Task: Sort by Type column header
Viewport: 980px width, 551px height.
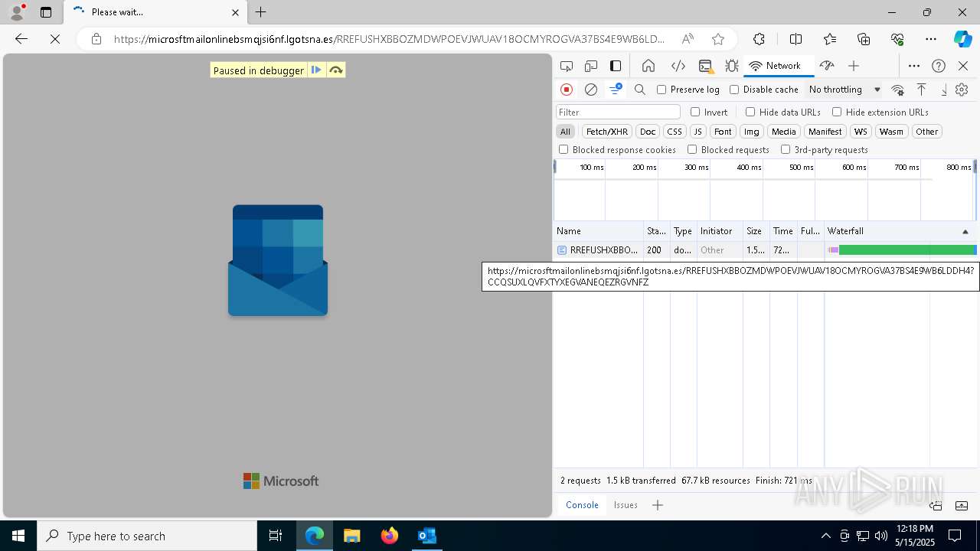Action: (683, 231)
